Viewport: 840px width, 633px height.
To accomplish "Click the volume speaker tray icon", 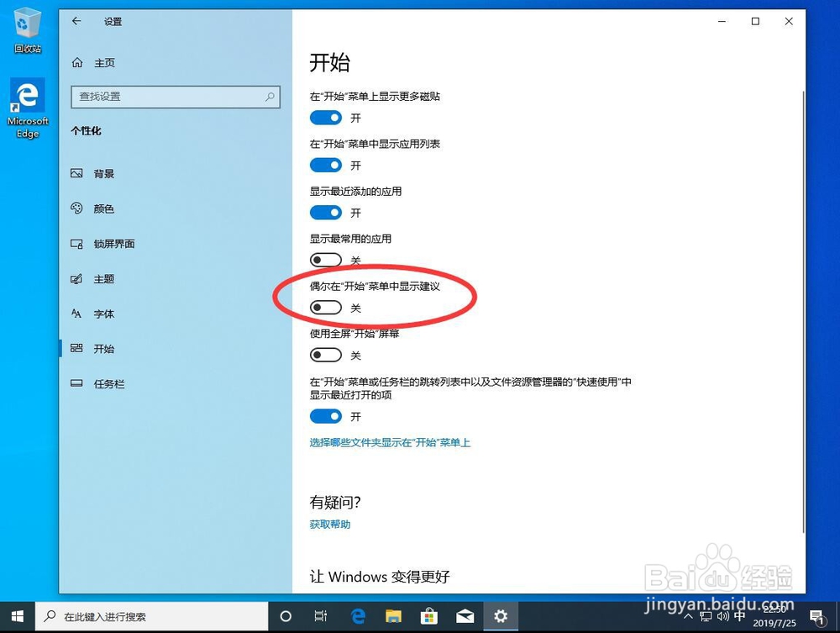I will pyautogui.click(x=722, y=616).
